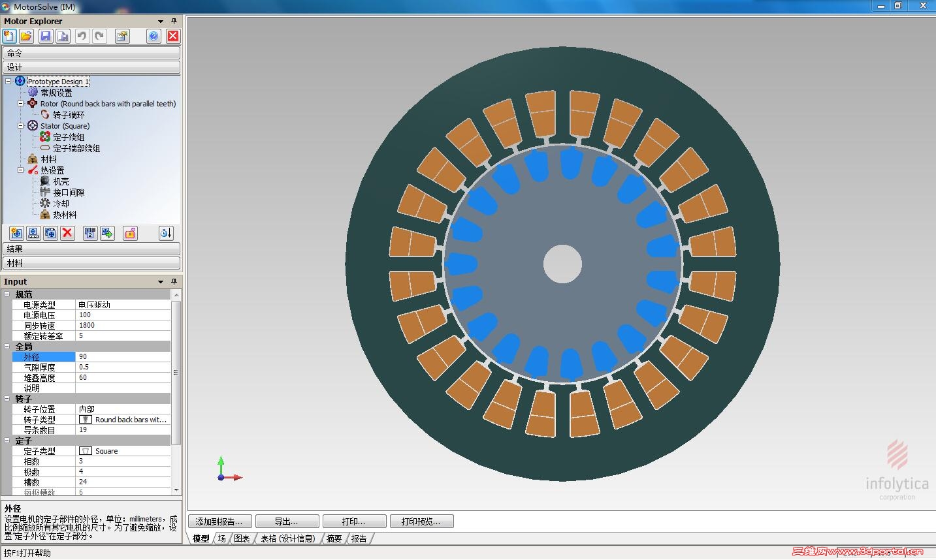The height and width of the screenshot is (560, 936).
Task: Click the Save floppy disk icon
Action: (x=46, y=37)
